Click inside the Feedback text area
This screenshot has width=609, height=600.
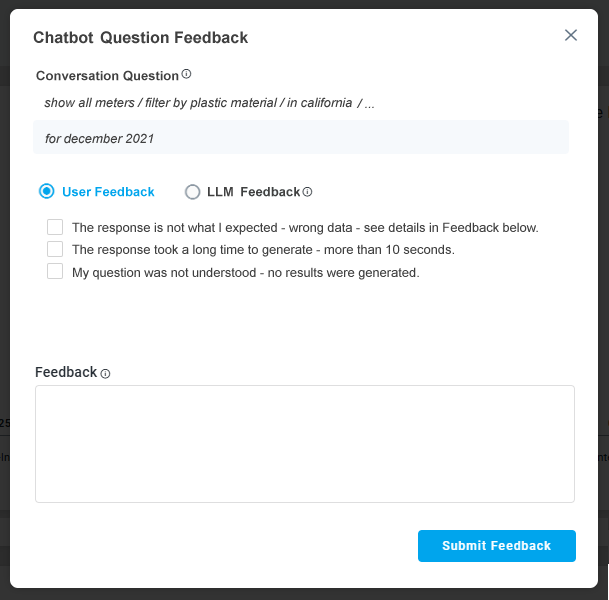(304, 443)
